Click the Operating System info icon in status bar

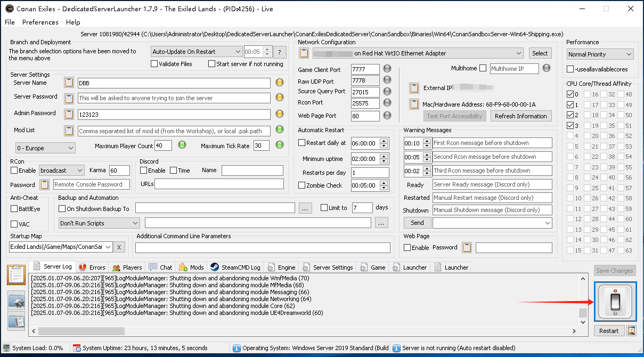pyautogui.click(x=237, y=348)
